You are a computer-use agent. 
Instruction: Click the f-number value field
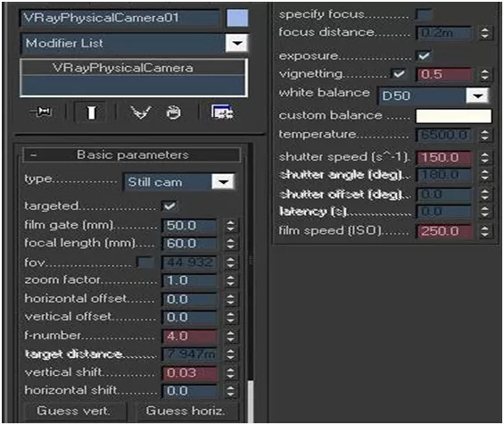coord(190,337)
